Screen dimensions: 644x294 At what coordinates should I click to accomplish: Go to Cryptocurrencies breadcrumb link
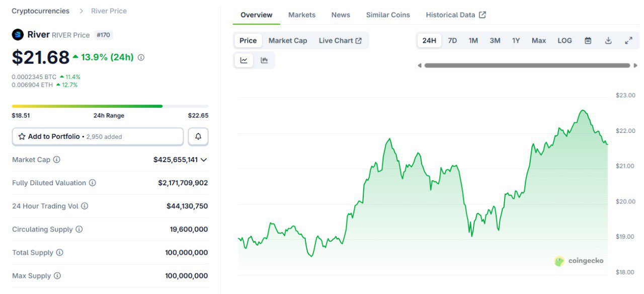click(x=41, y=11)
